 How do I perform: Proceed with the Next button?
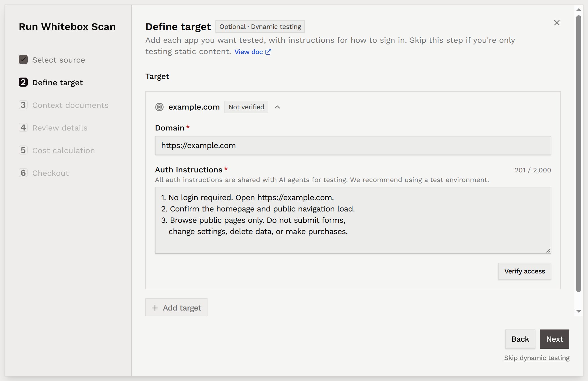554,339
